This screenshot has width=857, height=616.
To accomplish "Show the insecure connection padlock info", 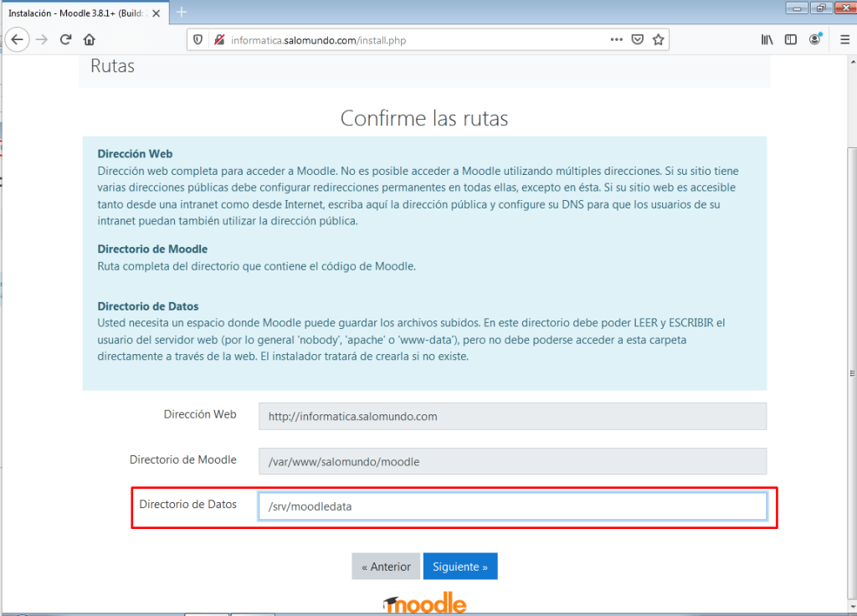I will click(219, 39).
